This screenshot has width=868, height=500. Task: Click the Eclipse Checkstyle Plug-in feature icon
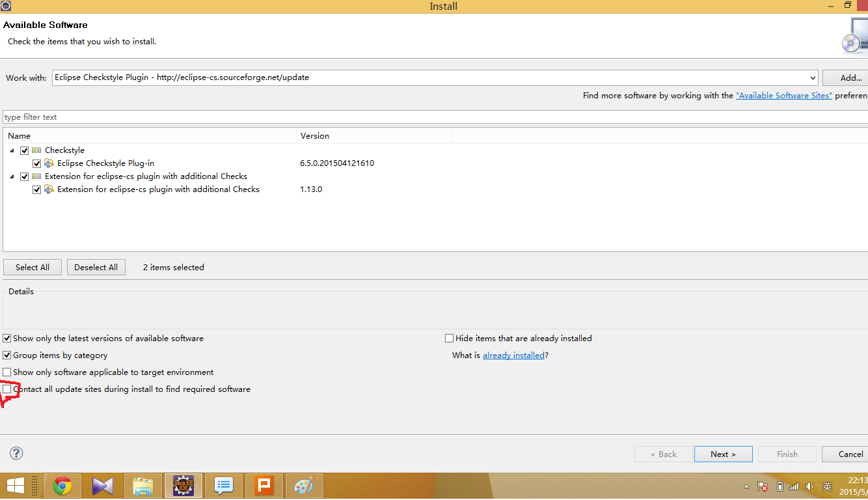[49, 163]
